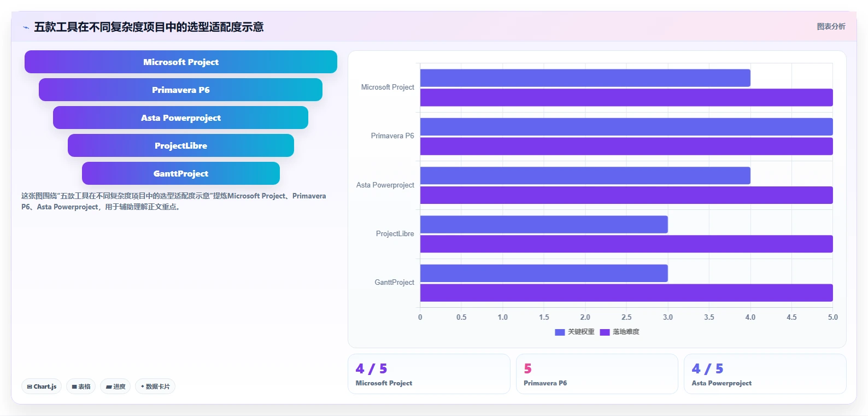This screenshot has height=416, width=868.
Task: Select the Microsoft Project funnel bar
Action: click(181, 62)
